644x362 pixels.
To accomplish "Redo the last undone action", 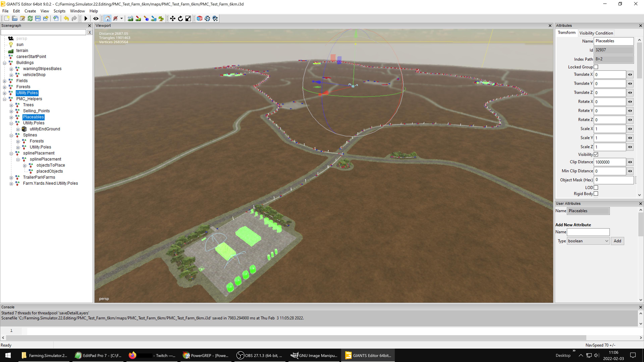I will pyautogui.click(x=74, y=18).
